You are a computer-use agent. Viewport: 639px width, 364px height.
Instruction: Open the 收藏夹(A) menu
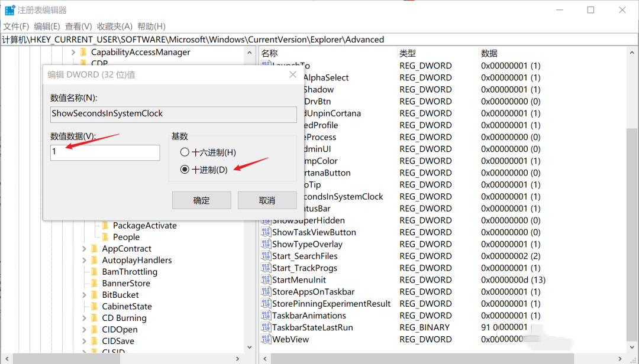click(x=115, y=27)
